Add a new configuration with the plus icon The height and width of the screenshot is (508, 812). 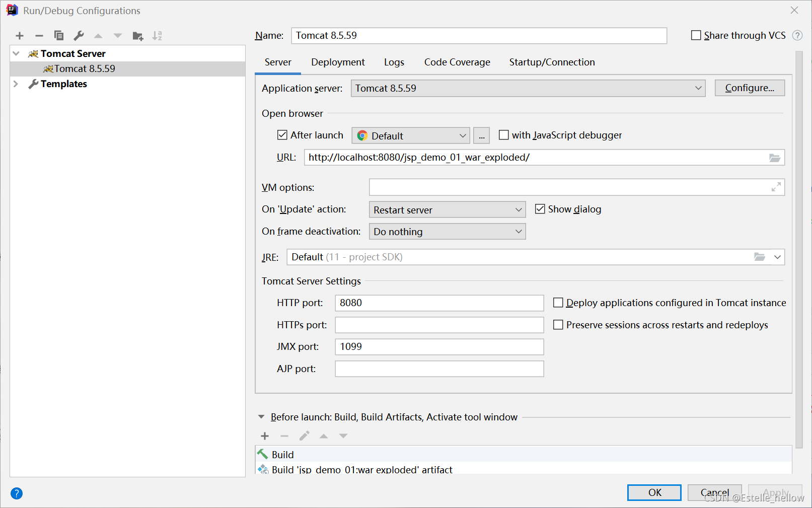pyautogui.click(x=20, y=36)
